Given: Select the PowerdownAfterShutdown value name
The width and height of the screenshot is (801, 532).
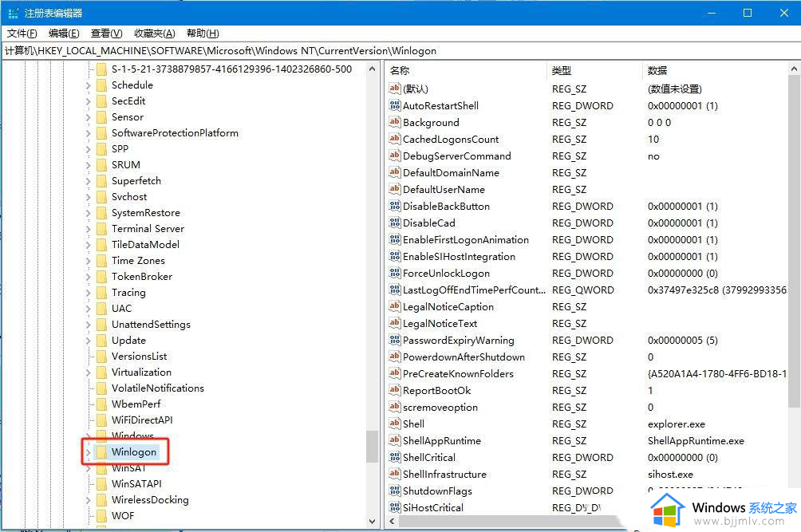Looking at the screenshot, I should [464, 357].
